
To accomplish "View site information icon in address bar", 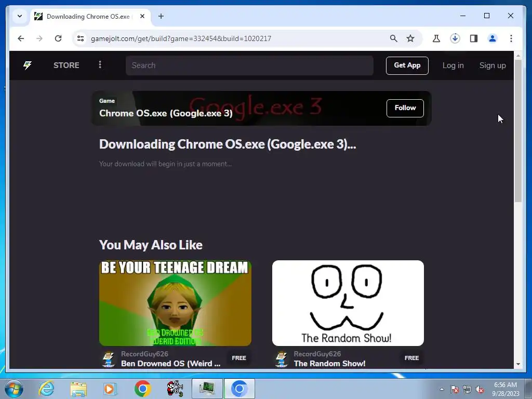I will (x=81, y=38).
